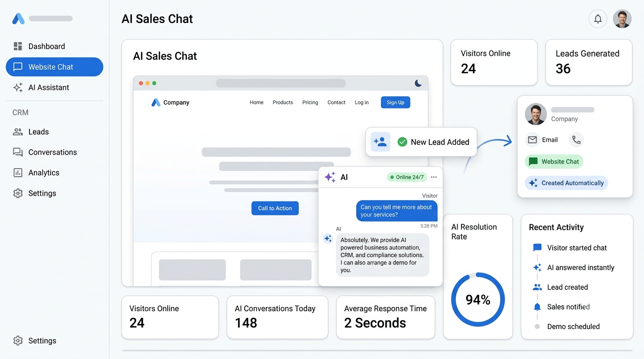Click the lead's profile photo on contact card
This screenshot has height=359, width=644.
(x=536, y=114)
